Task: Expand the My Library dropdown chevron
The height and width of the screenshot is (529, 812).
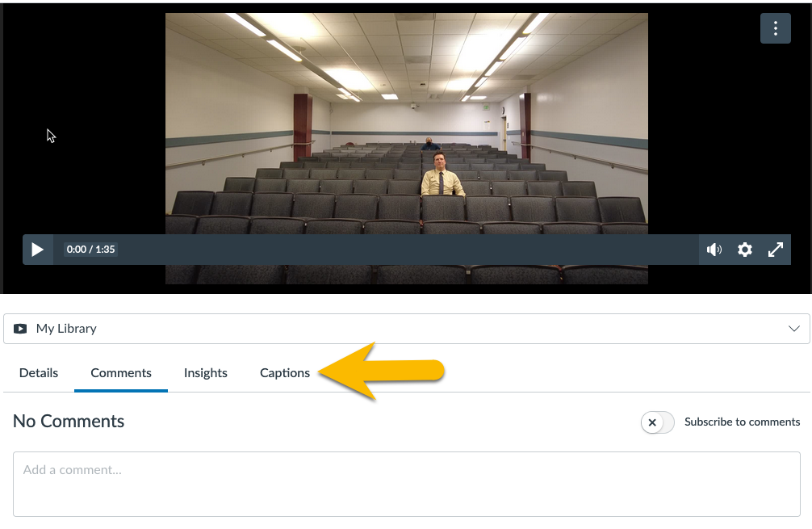Action: (x=794, y=329)
